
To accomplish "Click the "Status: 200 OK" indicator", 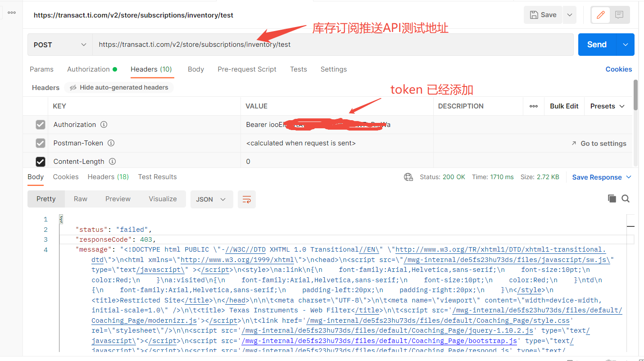I will (x=442, y=177).
